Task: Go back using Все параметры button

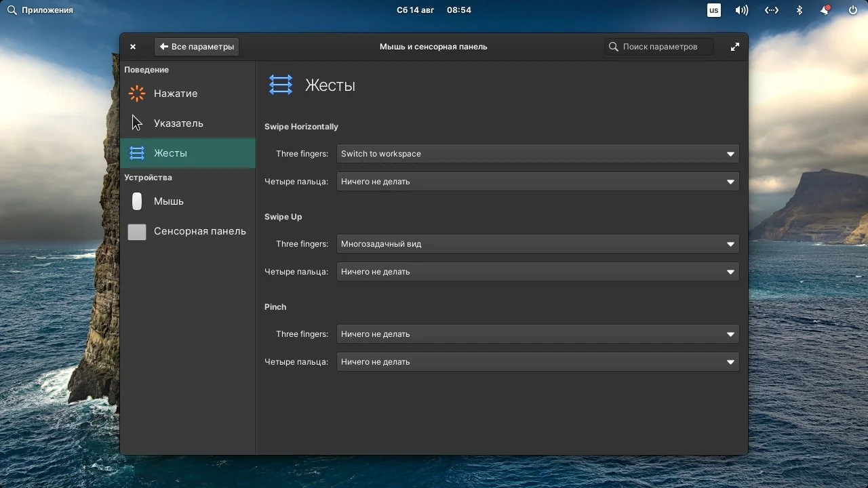Action: tap(197, 46)
